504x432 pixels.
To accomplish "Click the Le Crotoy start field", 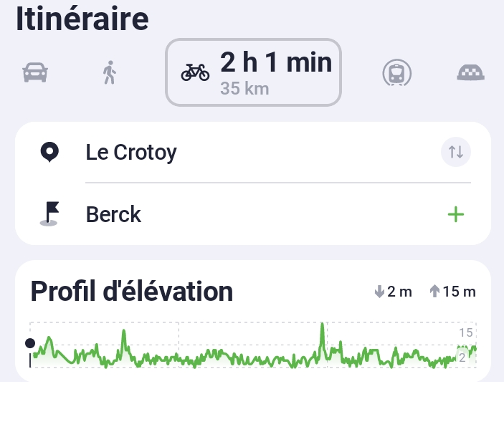I will pyautogui.click(x=131, y=152).
